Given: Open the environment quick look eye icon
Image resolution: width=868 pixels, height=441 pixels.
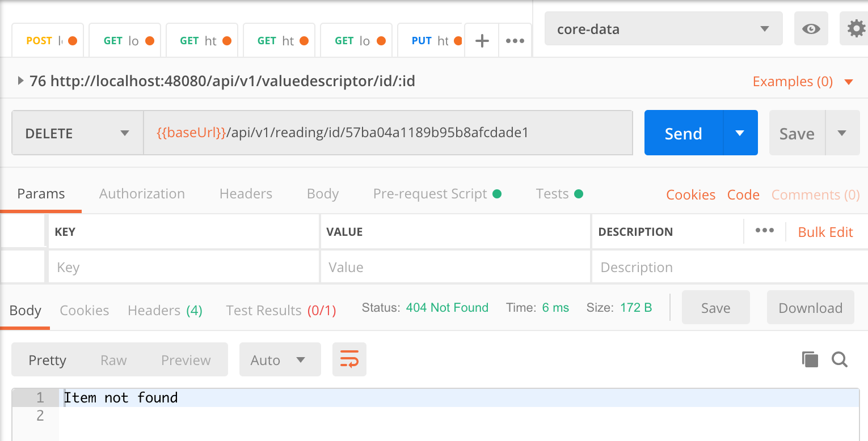Looking at the screenshot, I should point(811,28).
